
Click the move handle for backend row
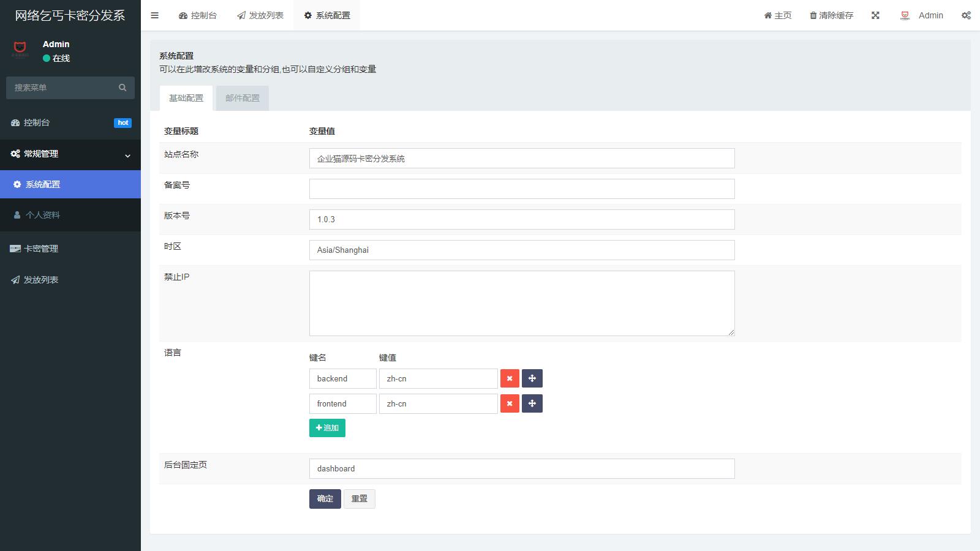pos(532,378)
